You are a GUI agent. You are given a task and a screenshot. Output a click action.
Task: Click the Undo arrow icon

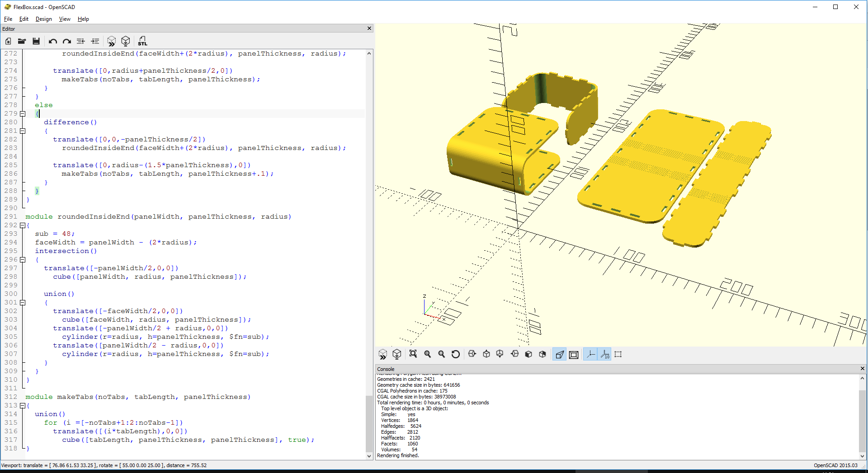coord(53,41)
